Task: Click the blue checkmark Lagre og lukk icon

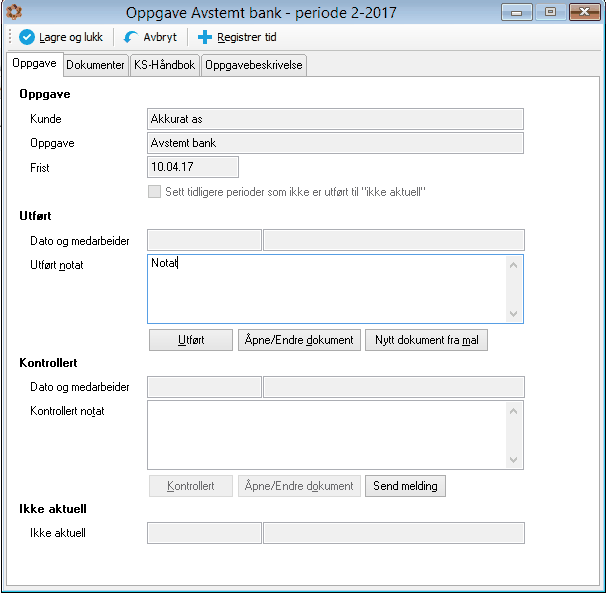Action: 27,37
